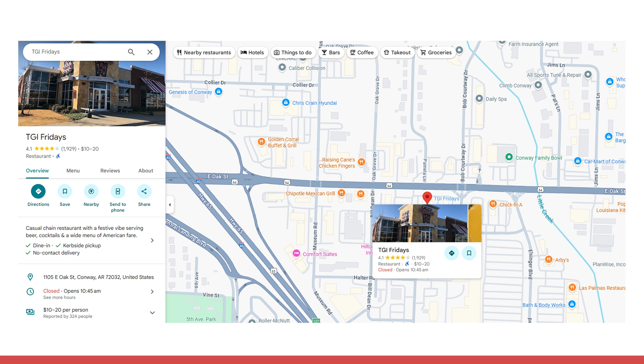644x364 pixels.
Task: Click the bookmark icon on the map popup card
Action: click(469, 253)
